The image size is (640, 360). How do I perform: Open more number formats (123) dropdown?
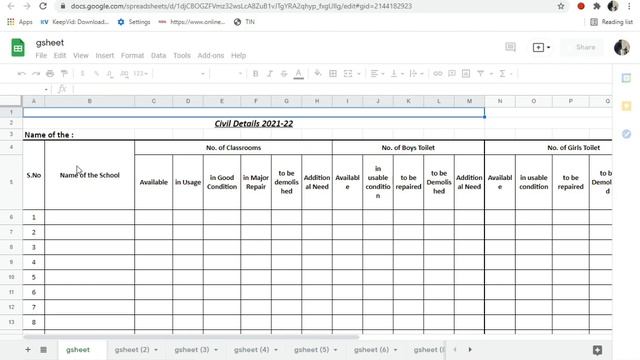[x=140, y=73]
